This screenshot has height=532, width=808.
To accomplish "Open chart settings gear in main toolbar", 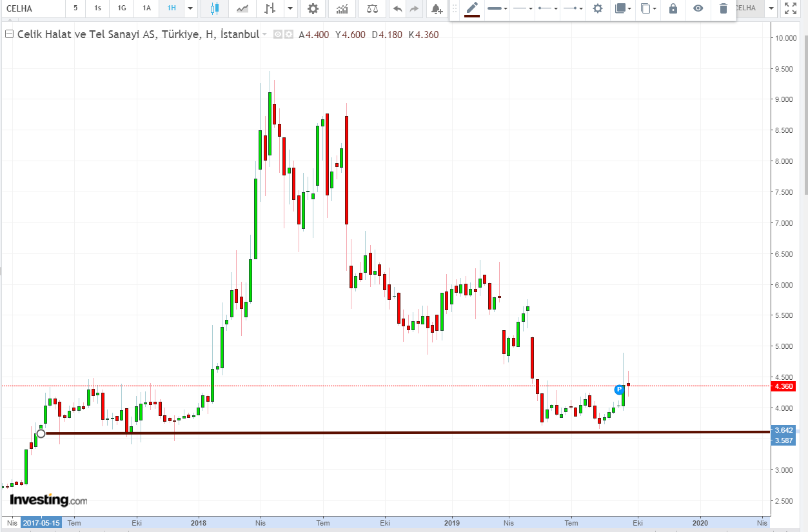I will pos(313,8).
